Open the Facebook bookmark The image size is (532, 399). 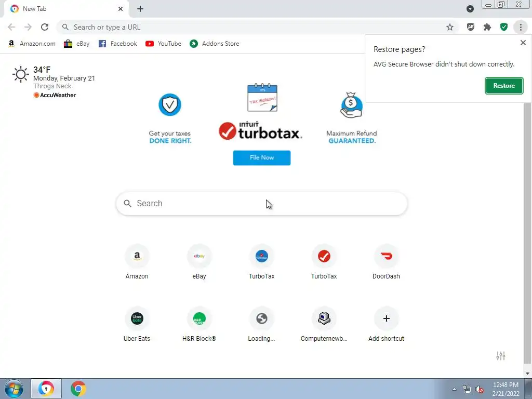click(x=118, y=44)
